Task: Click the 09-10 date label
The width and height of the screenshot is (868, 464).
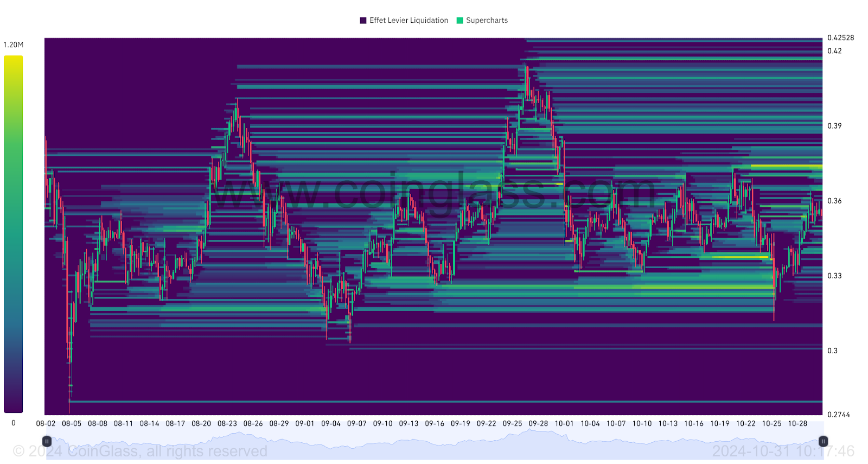Action: 383,424
